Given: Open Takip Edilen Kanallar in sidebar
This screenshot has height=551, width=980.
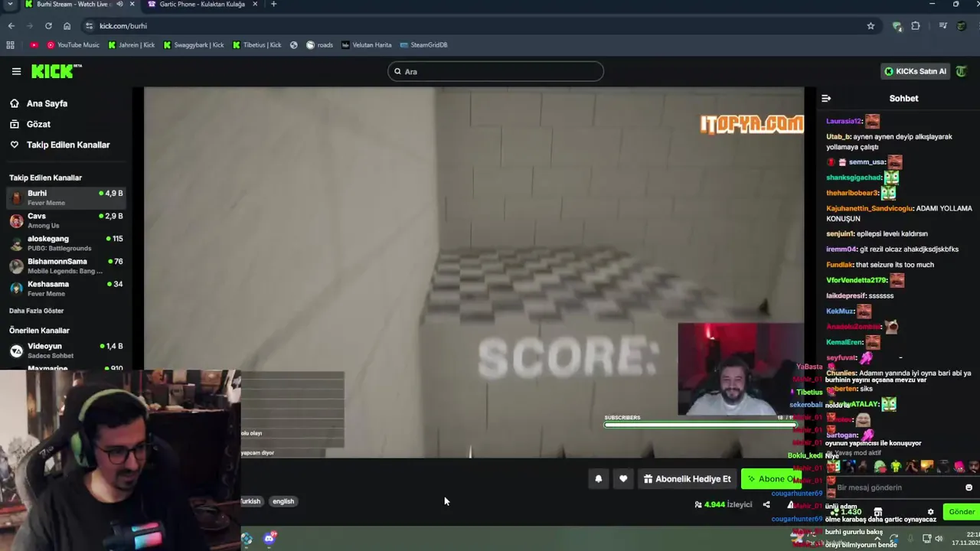Looking at the screenshot, I should [x=68, y=145].
